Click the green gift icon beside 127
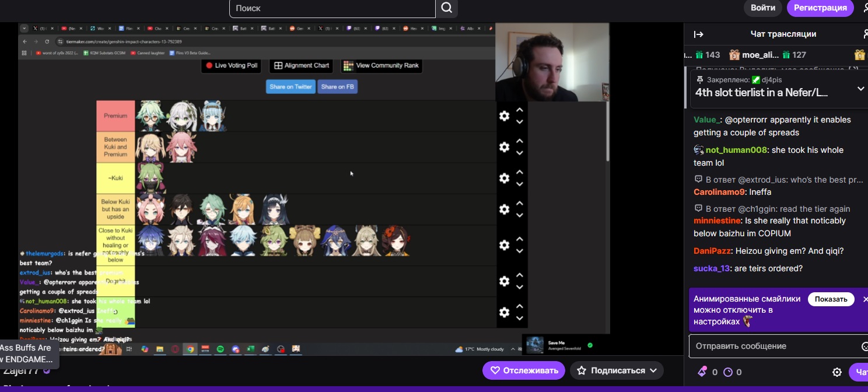Viewport: 868px width, 392px height. tap(786, 55)
